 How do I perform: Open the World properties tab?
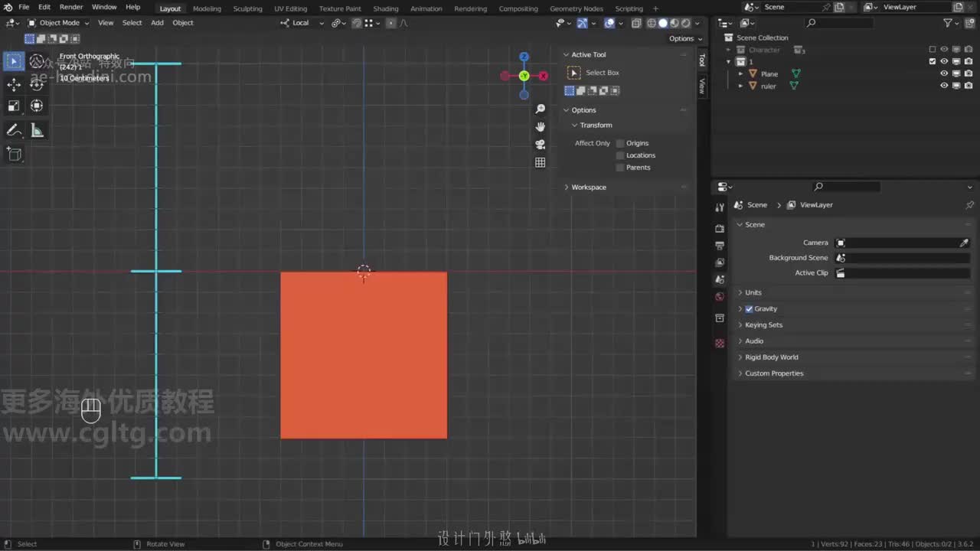720,297
